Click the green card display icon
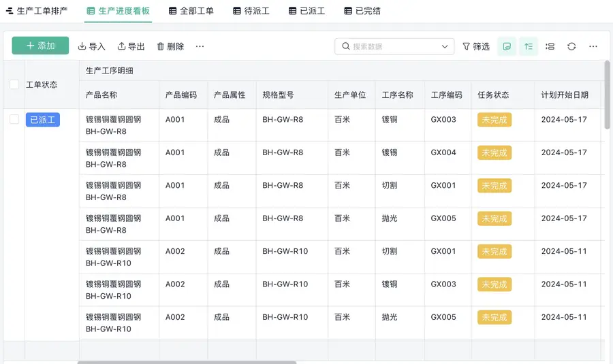 coord(507,46)
